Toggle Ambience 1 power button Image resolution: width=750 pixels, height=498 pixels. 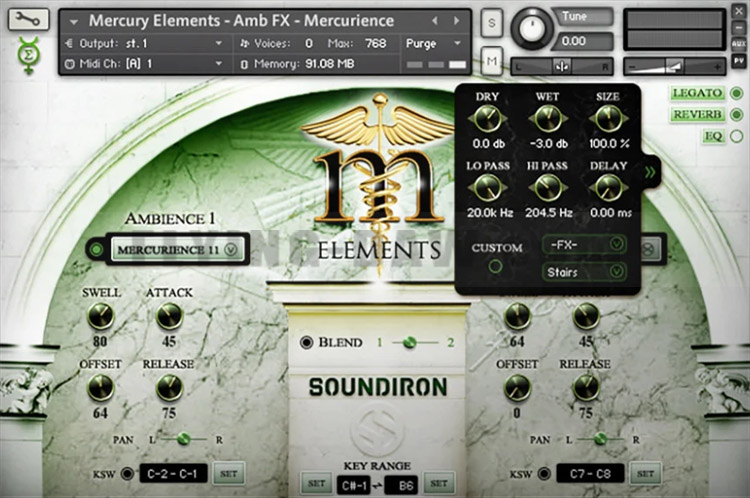(x=96, y=249)
